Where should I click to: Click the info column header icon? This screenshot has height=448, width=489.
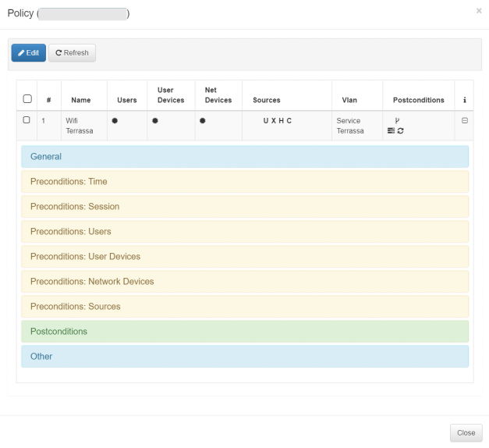[465, 100]
